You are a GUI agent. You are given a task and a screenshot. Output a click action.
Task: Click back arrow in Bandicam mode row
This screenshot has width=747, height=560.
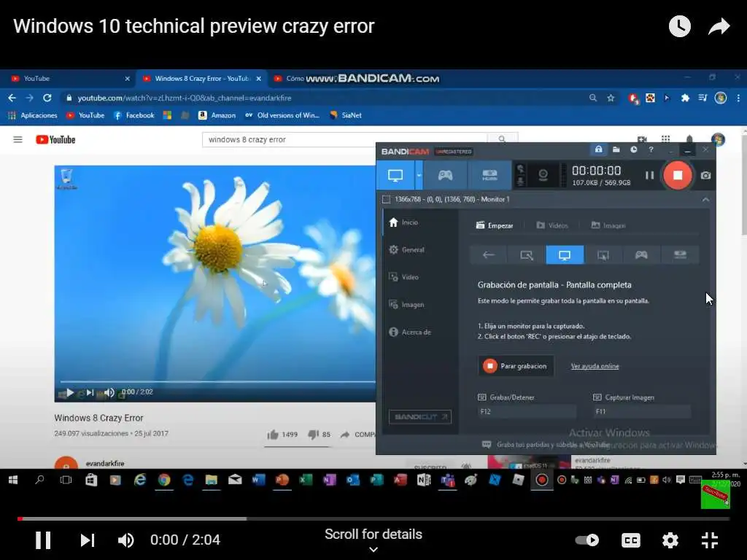[x=488, y=254]
